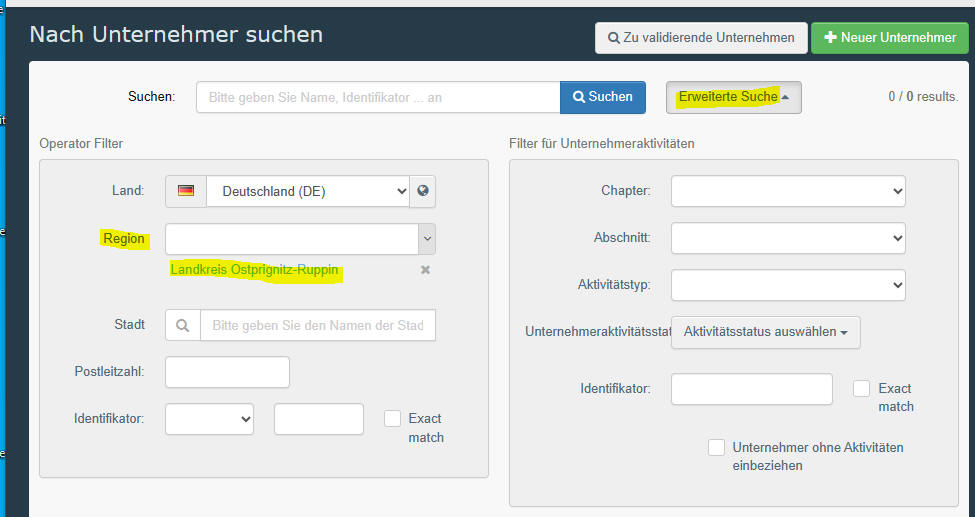Click the Nach Unternehmer suchen heading

point(177,35)
